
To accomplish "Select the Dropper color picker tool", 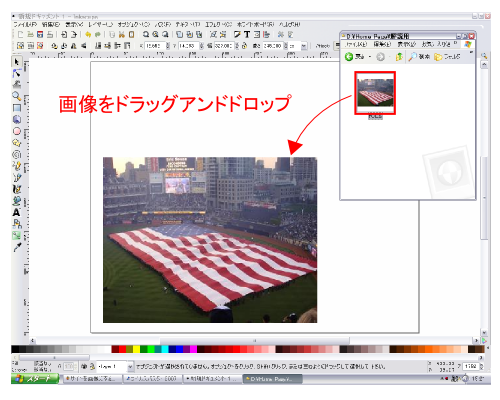I will point(17,247).
